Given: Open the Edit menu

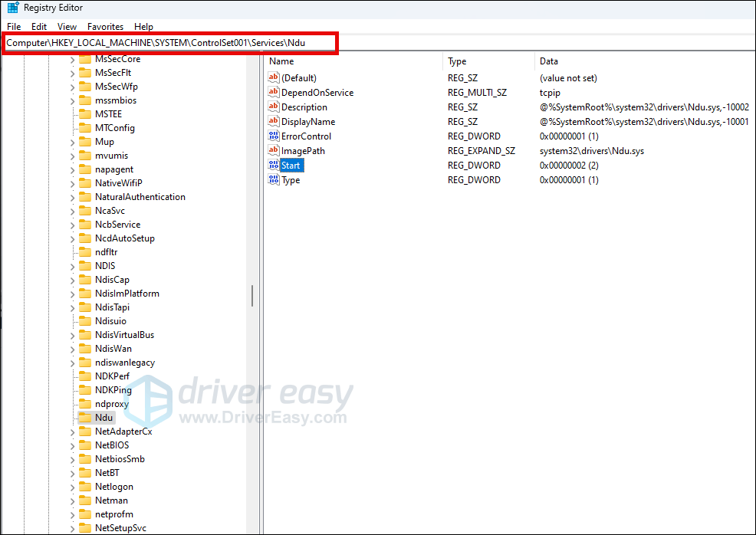Looking at the screenshot, I should point(39,26).
